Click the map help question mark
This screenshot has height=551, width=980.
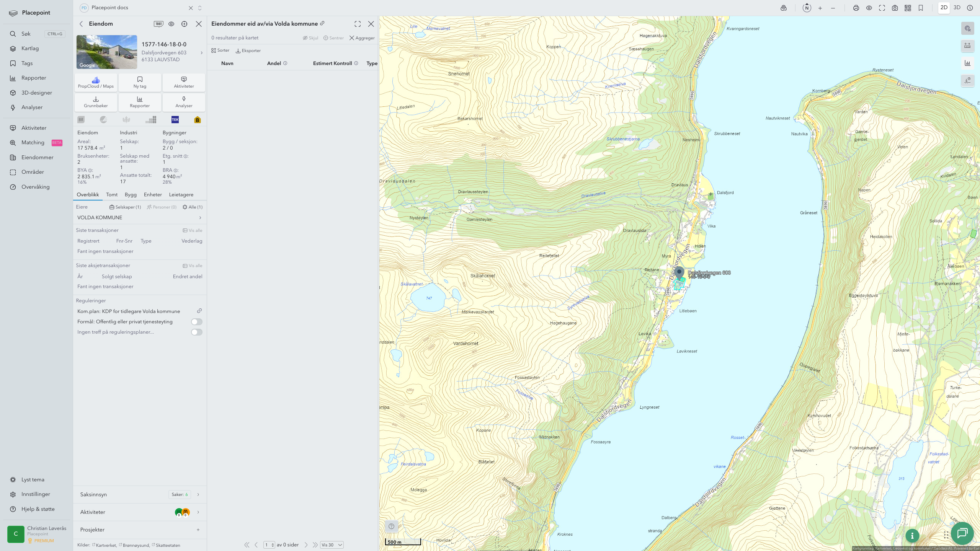pos(391,526)
